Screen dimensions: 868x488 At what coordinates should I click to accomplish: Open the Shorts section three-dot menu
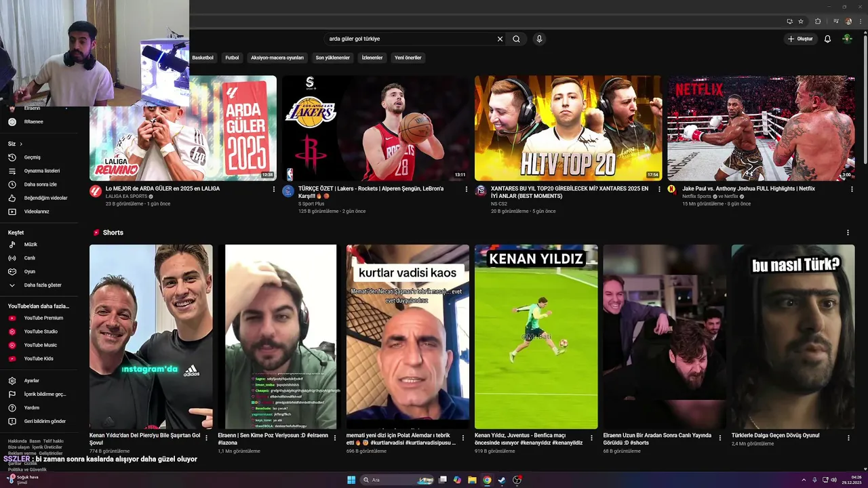pyautogui.click(x=848, y=232)
